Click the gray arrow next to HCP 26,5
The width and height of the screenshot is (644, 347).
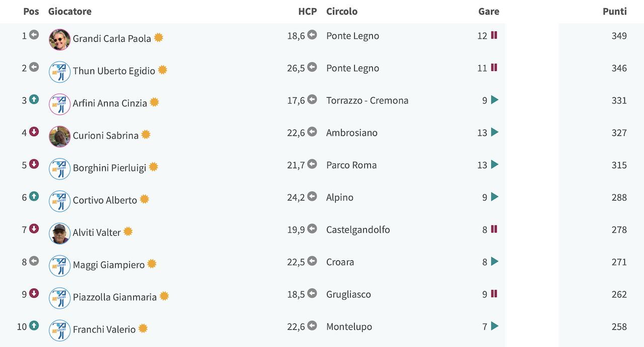[312, 67]
